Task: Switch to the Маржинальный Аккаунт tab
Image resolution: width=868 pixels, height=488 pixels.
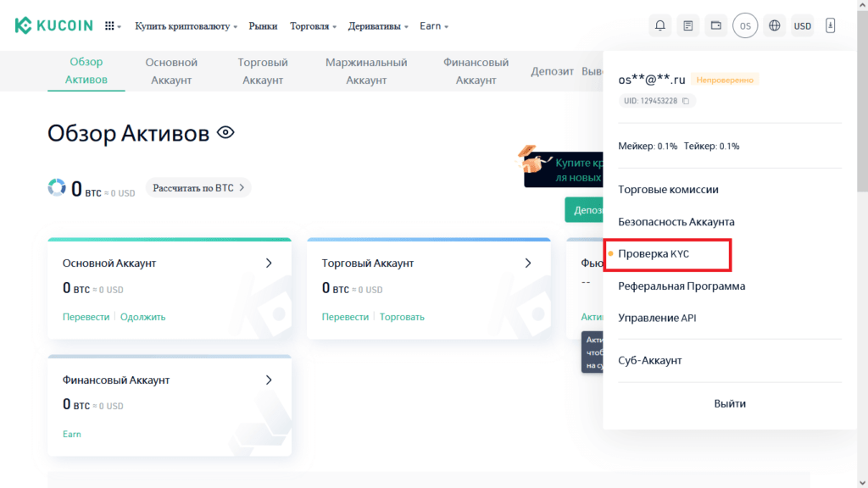Action: click(364, 71)
